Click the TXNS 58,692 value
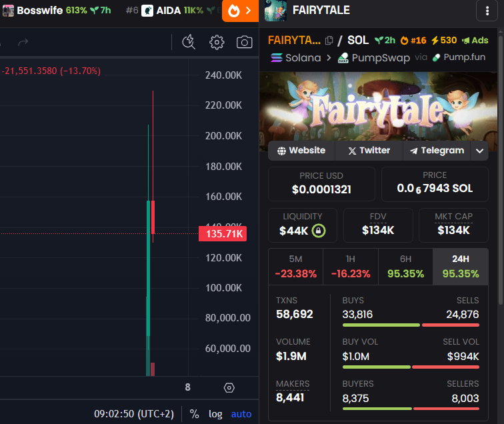This screenshot has width=504, height=424. click(x=295, y=314)
